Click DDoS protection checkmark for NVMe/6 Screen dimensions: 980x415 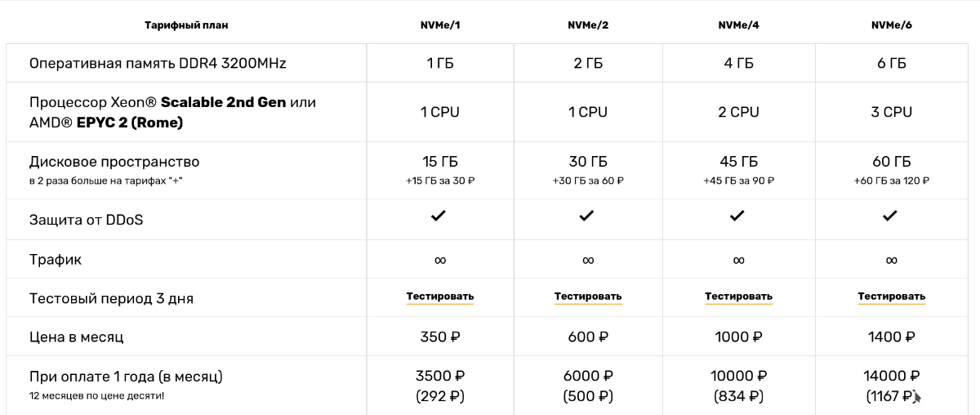click(x=891, y=216)
